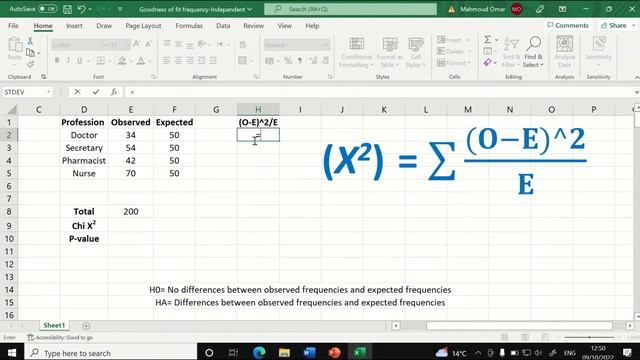Click the Merge & Center icon
Viewport: 640px width, 360px height.
[x=242, y=61]
